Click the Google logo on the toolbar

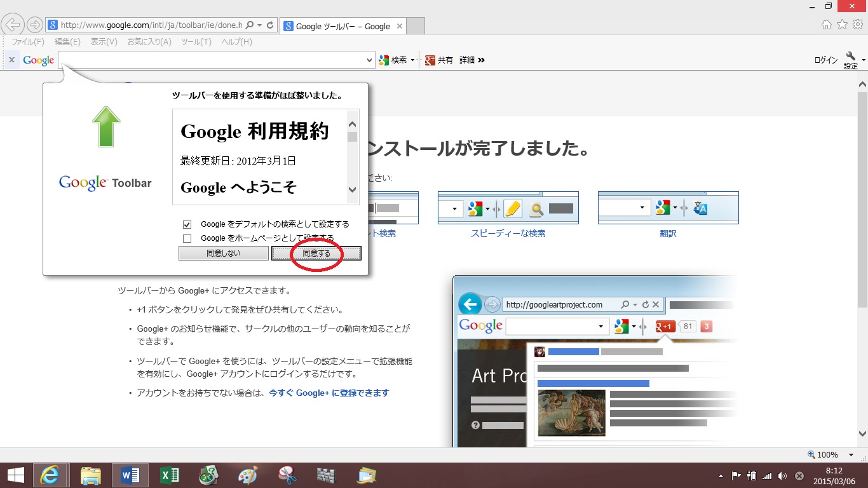pos(39,60)
